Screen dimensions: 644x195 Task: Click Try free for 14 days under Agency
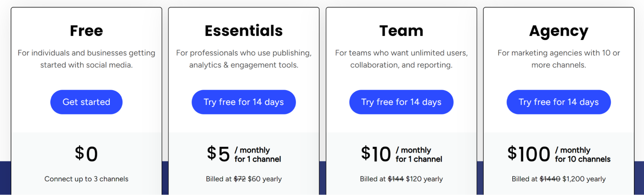click(x=558, y=102)
